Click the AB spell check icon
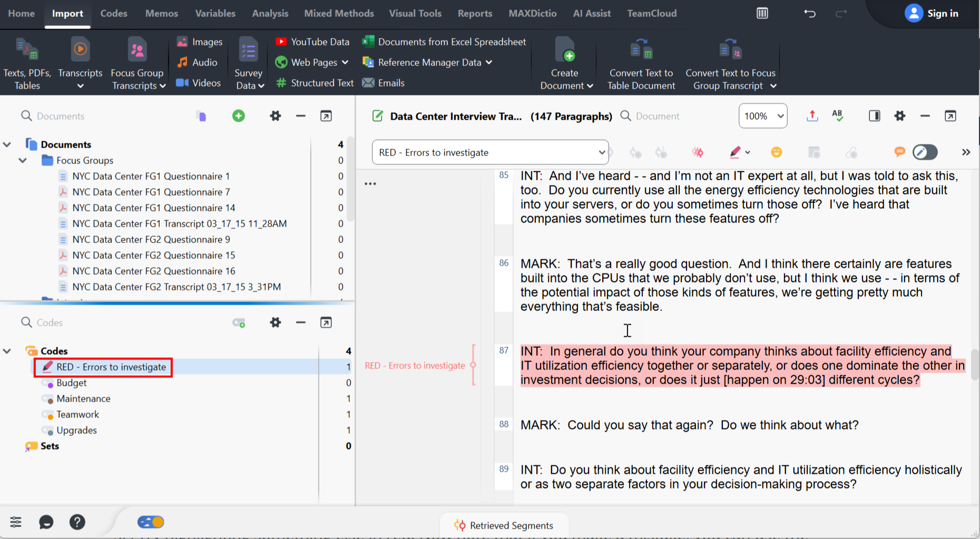Image resolution: width=980 pixels, height=539 pixels. coord(838,116)
